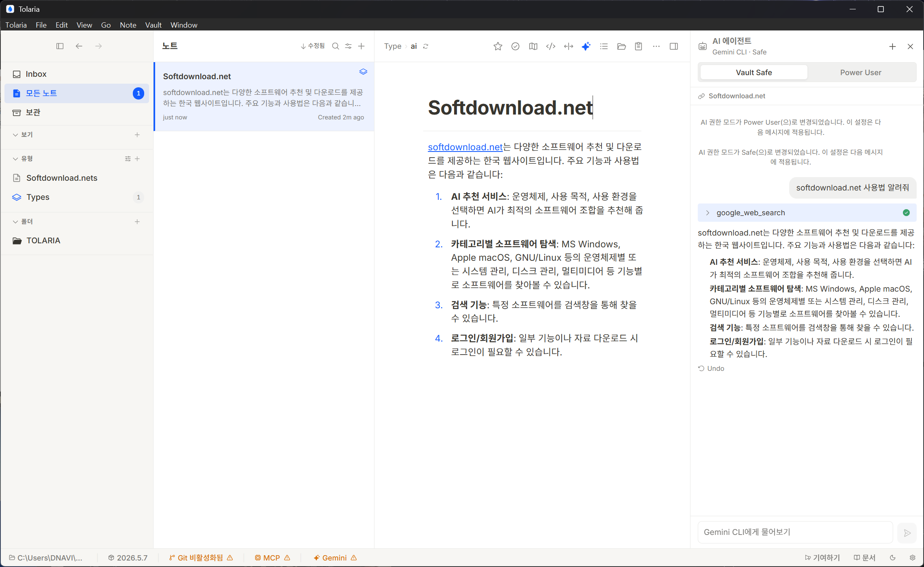The height and width of the screenshot is (567, 924).
Task: Send the message to Gemini CLI
Action: tap(907, 533)
